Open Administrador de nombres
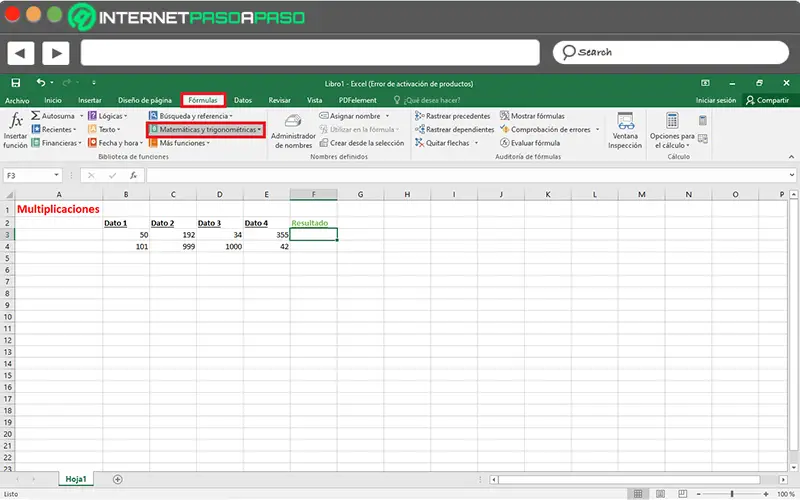The image size is (800, 500). [x=293, y=131]
